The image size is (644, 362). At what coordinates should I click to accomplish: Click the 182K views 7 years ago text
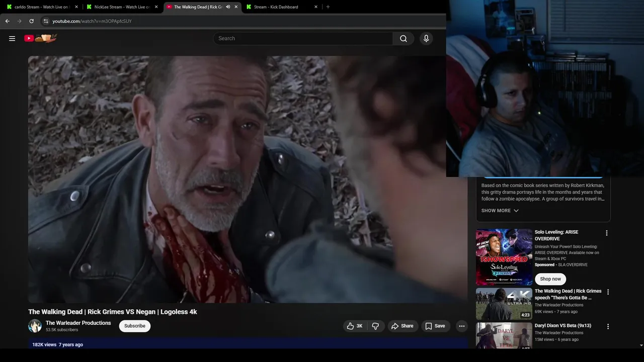(x=58, y=345)
